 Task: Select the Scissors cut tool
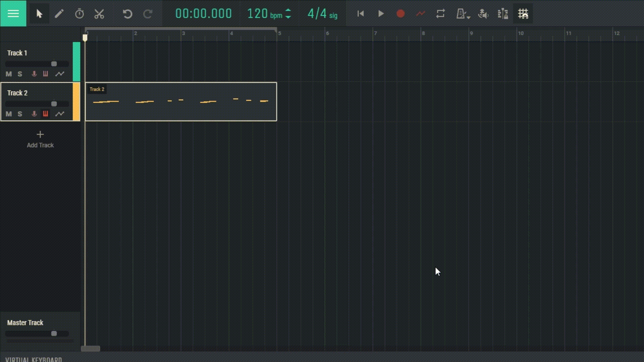pyautogui.click(x=99, y=14)
